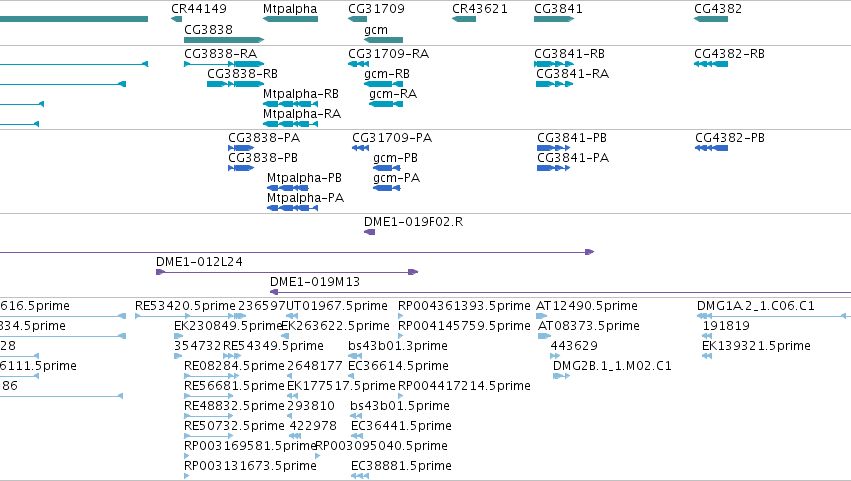
Task: Click the Mtpalpha-PA protein label
Action: 306,198
